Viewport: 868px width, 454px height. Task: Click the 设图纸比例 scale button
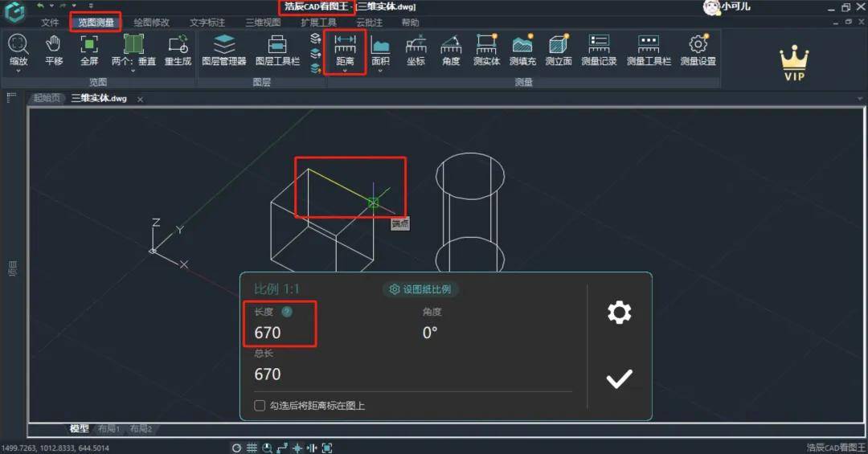tap(420, 289)
